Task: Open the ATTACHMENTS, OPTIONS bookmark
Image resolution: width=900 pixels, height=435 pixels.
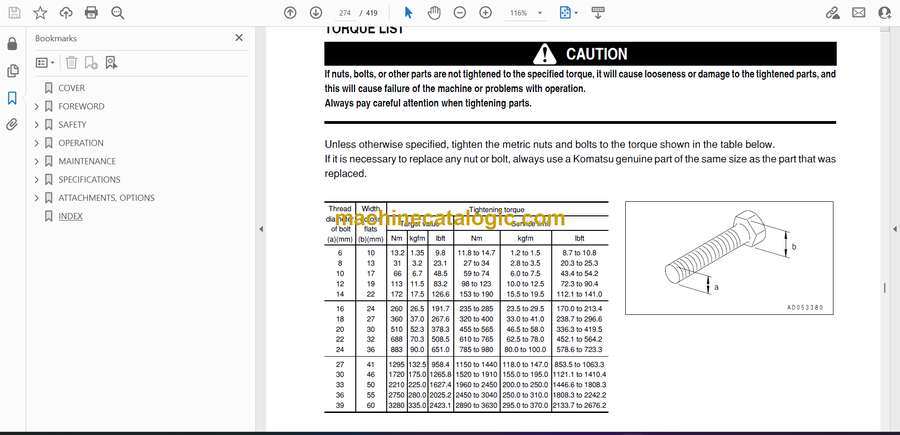Action: click(106, 198)
